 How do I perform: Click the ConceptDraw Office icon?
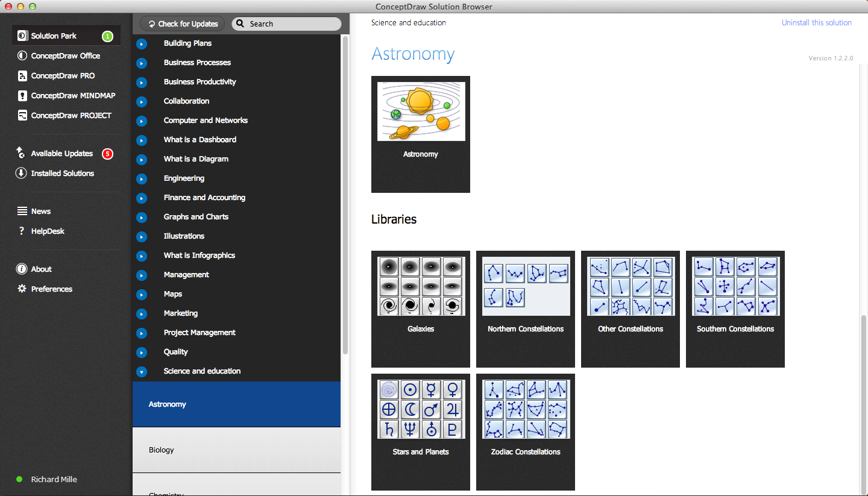22,55
